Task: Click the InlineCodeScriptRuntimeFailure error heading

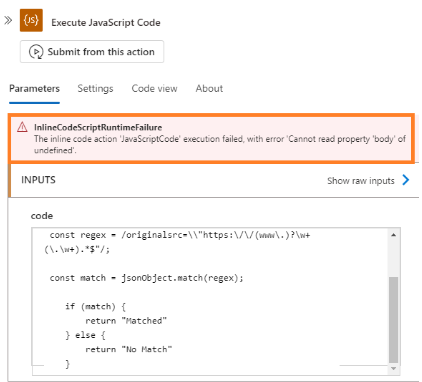Action: (x=98, y=127)
